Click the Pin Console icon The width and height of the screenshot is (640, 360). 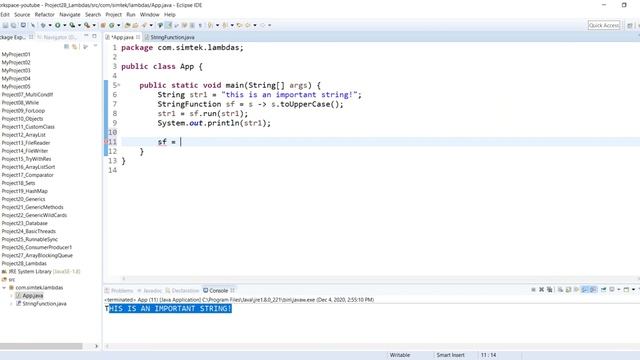603,290
